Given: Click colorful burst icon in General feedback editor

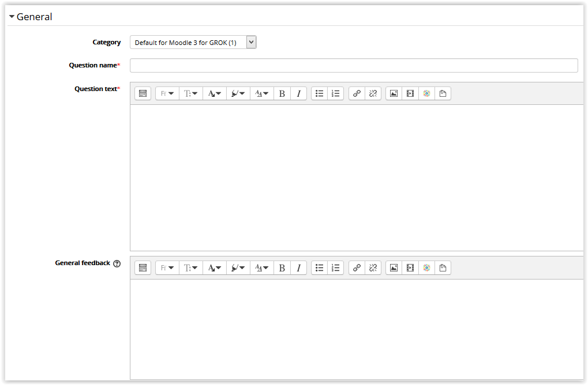Looking at the screenshot, I should (x=427, y=268).
